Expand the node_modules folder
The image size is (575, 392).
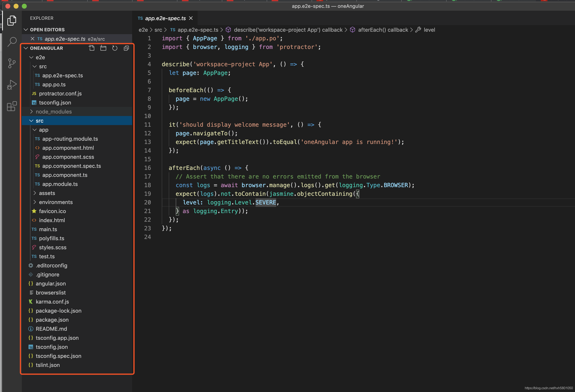pos(54,111)
